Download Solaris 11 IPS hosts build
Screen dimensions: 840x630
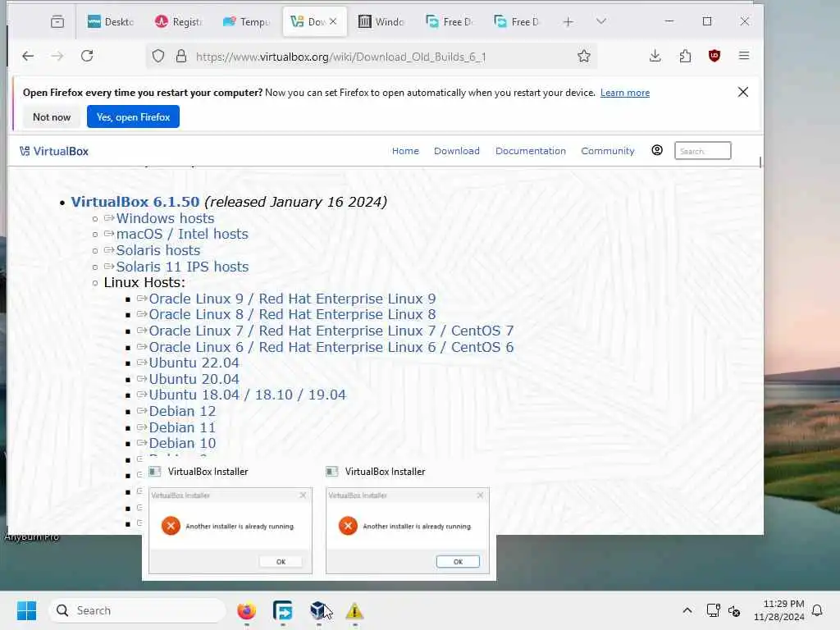click(182, 267)
